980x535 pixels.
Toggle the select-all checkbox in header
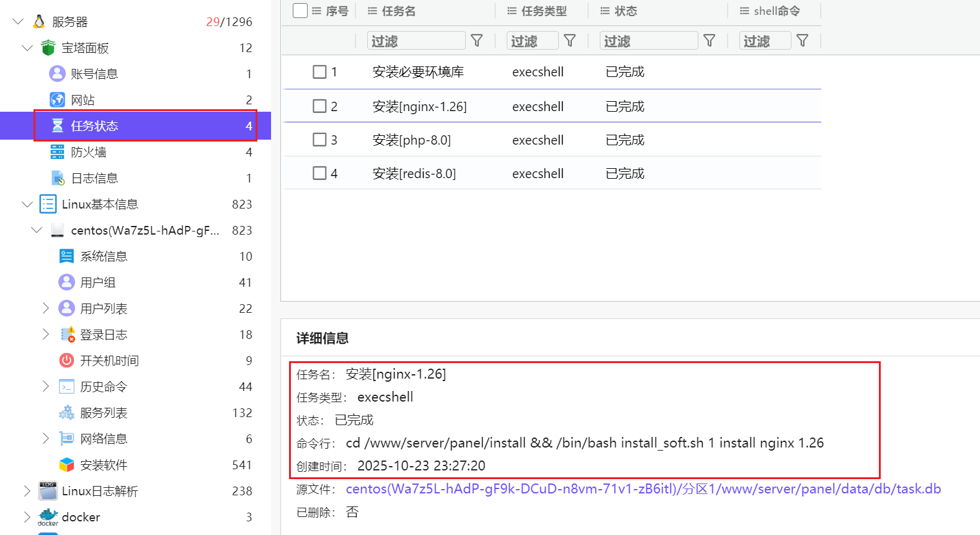(300, 11)
